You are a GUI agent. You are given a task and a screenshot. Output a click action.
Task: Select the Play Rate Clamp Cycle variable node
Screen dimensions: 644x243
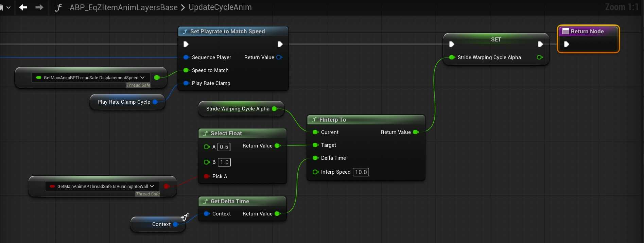click(x=124, y=102)
